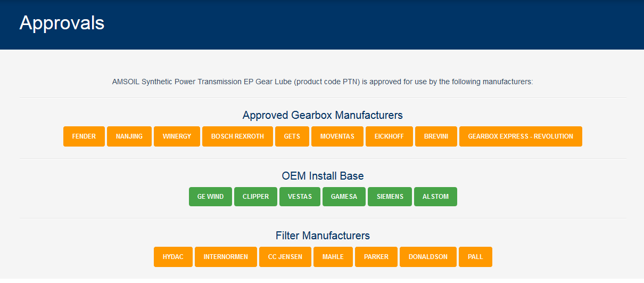Click the HYDAC filter manufacturer button
The image size is (644, 283).
(x=173, y=256)
